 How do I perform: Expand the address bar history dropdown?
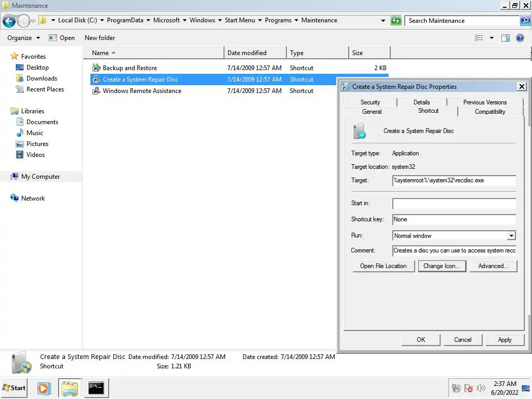point(383,21)
